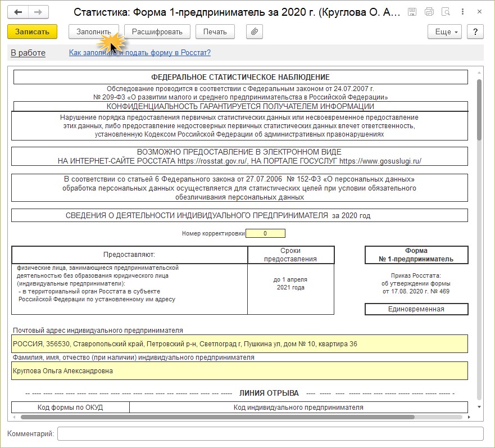Open the three-dot options menu
495x448 pixels.
tap(462, 12)
